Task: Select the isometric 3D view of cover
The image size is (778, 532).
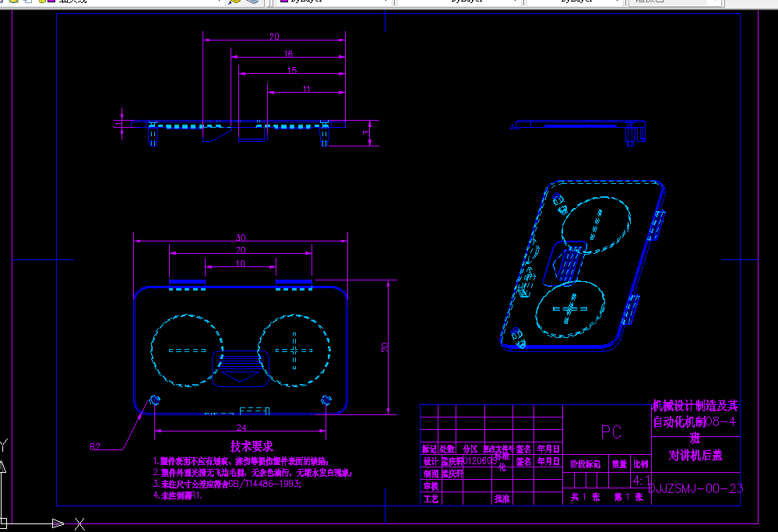Action: pyautogui.click(x=583, y=266)
